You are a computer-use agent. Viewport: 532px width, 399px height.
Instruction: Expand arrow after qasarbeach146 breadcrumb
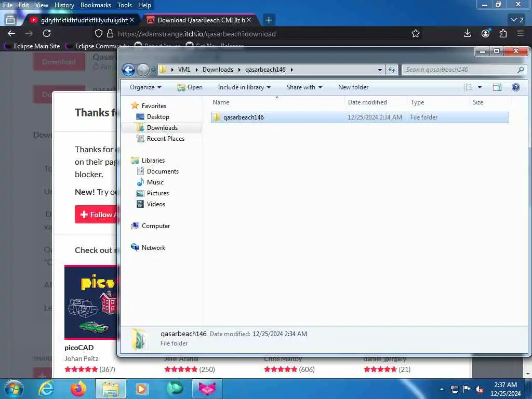291,70
